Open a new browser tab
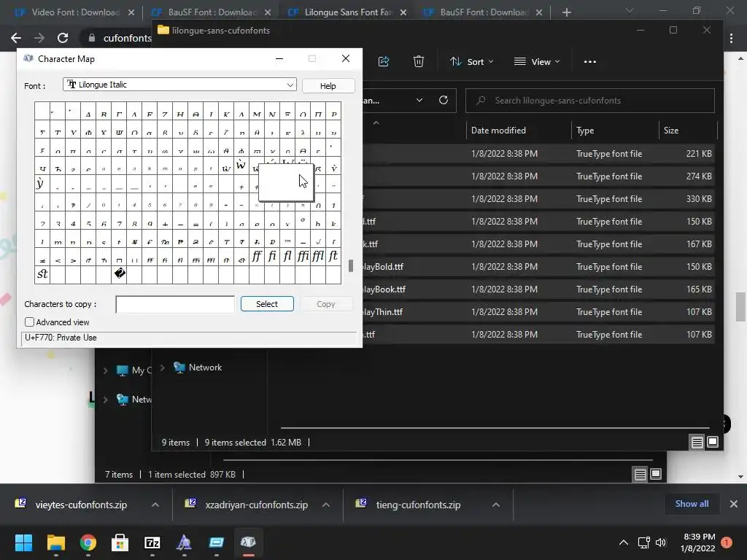 (x=566, y=12)
